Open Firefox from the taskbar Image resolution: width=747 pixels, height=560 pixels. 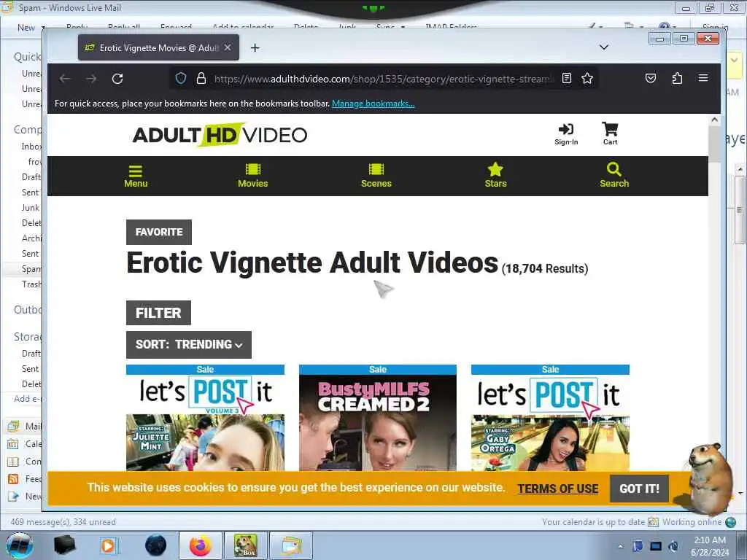[x=201, y=545]
